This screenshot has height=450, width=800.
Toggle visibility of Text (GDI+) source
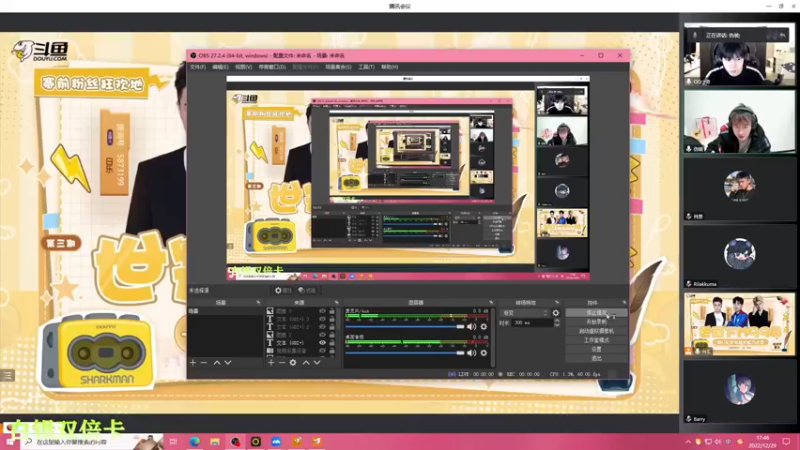pyautogui.click(x=322, y=343)
